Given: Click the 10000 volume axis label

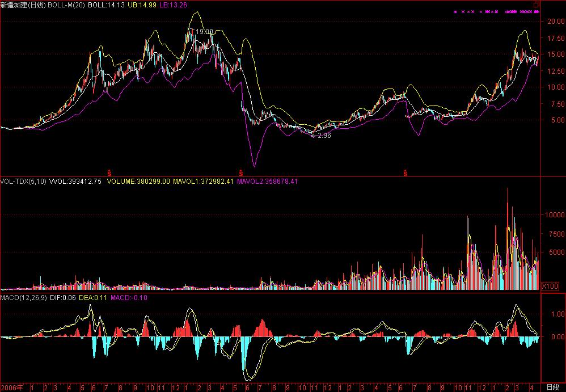Looking at the screenshot, I should tap(555, 215).
